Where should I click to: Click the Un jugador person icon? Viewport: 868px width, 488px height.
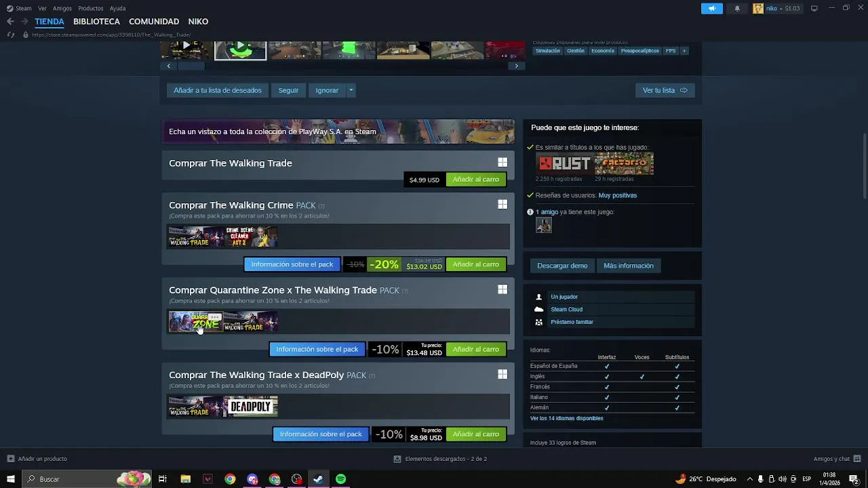(x=539, y=297)
